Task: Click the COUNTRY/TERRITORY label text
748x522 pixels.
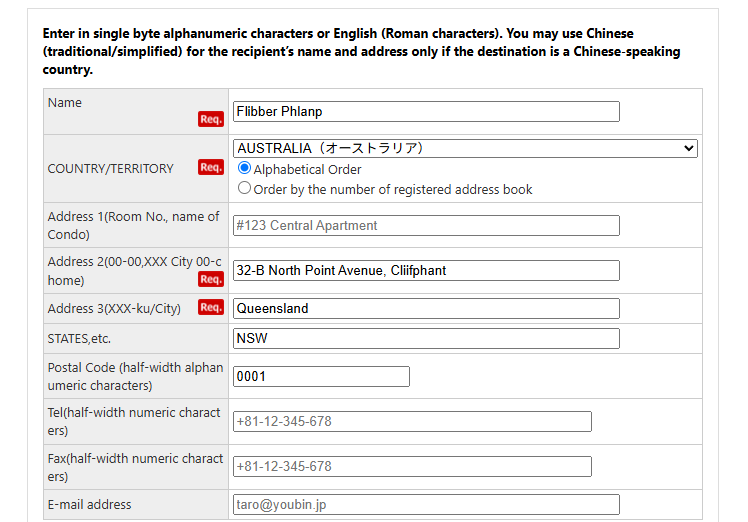Action: pyautogui.click(x=110, y=169)
